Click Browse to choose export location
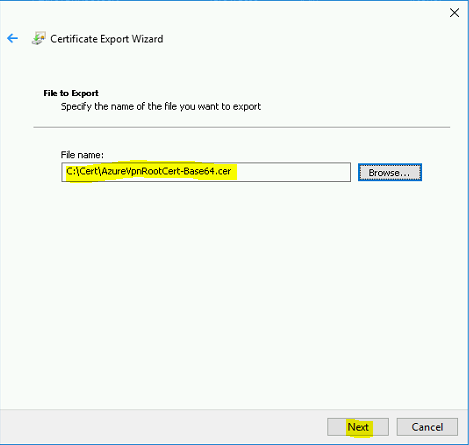 (390, 172)
